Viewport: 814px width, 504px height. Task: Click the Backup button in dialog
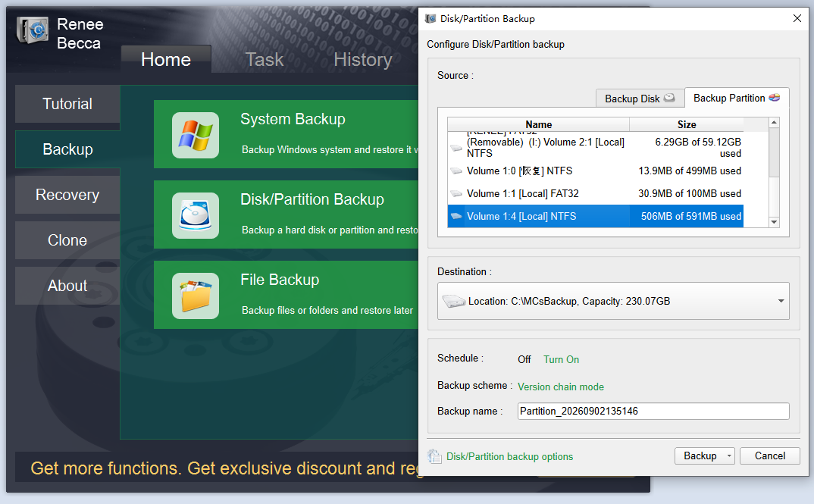pos(700,455)
